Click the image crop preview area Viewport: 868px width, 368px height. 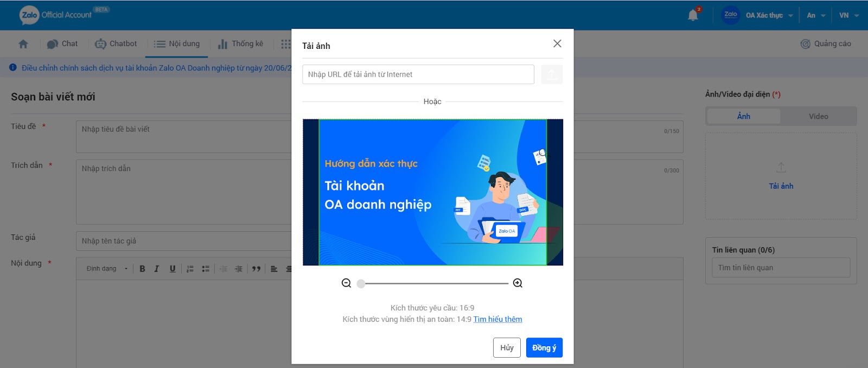click(x=433, y=192)
